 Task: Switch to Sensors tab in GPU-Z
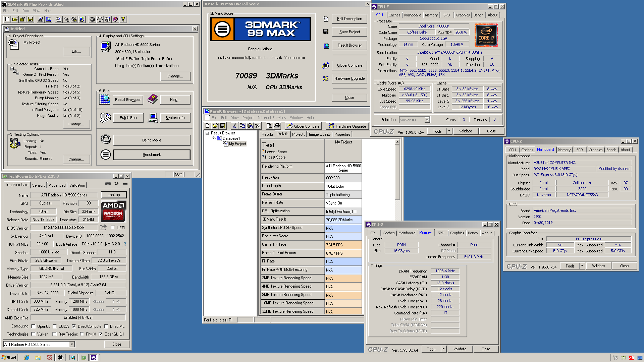[39, 185]
